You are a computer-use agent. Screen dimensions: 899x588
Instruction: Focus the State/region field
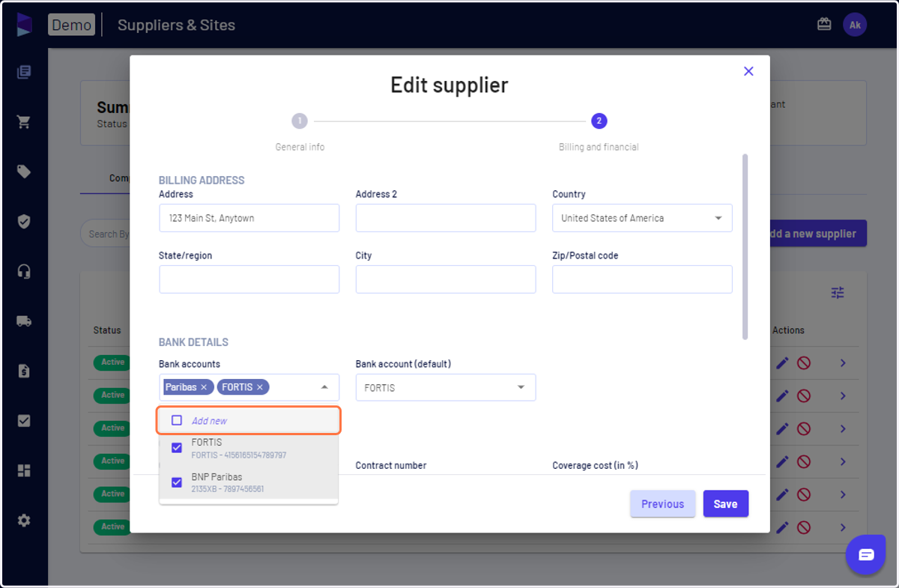(x=249, y=279)
